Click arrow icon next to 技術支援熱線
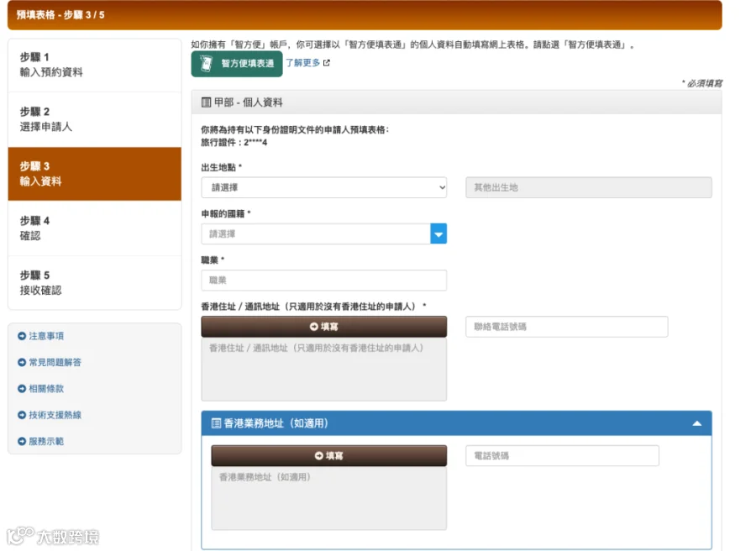This screenshot has height=551, width=756. (22, 415)
